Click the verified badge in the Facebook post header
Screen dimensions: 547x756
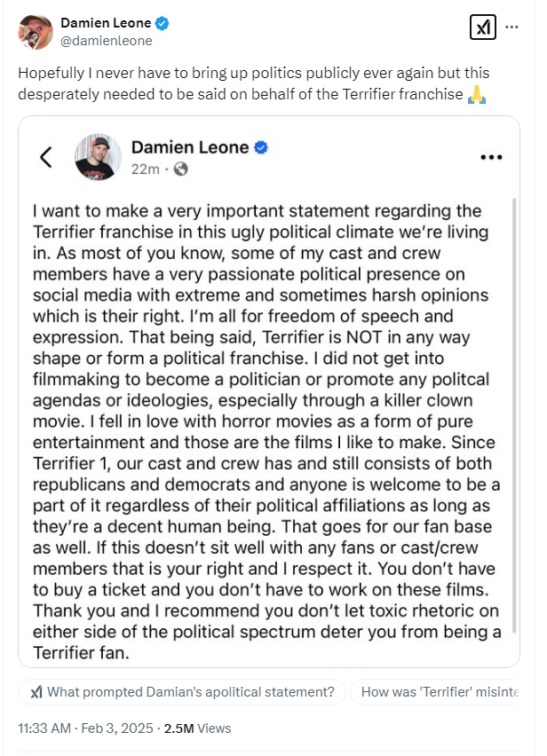point(262,147)
